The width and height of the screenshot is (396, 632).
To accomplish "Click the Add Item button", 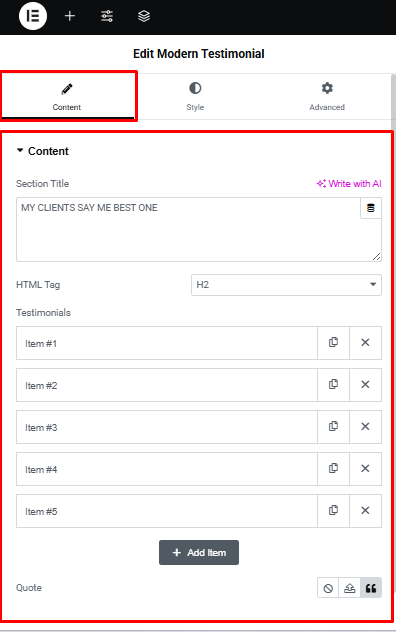I will pos(199,553).
